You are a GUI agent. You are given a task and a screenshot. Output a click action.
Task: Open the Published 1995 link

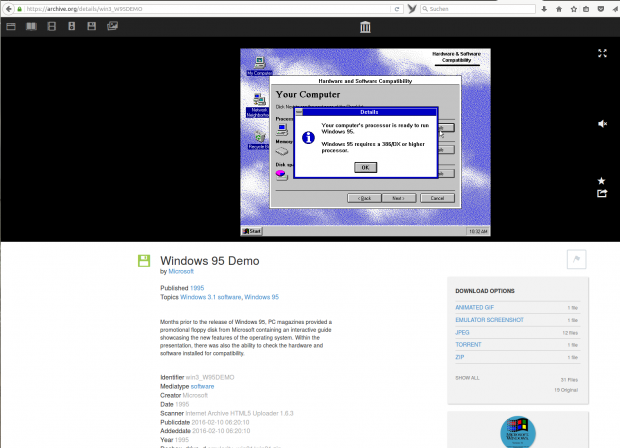[197, 288]
